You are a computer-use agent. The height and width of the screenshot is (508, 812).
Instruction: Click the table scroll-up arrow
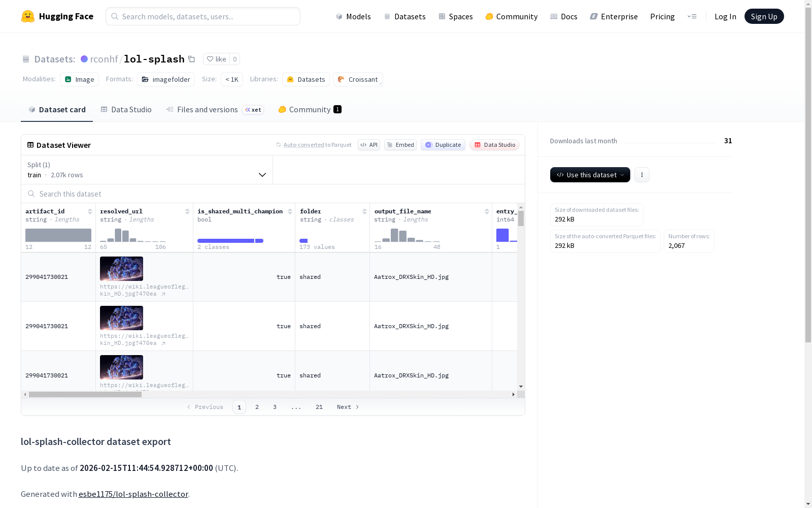click(521, 207)
